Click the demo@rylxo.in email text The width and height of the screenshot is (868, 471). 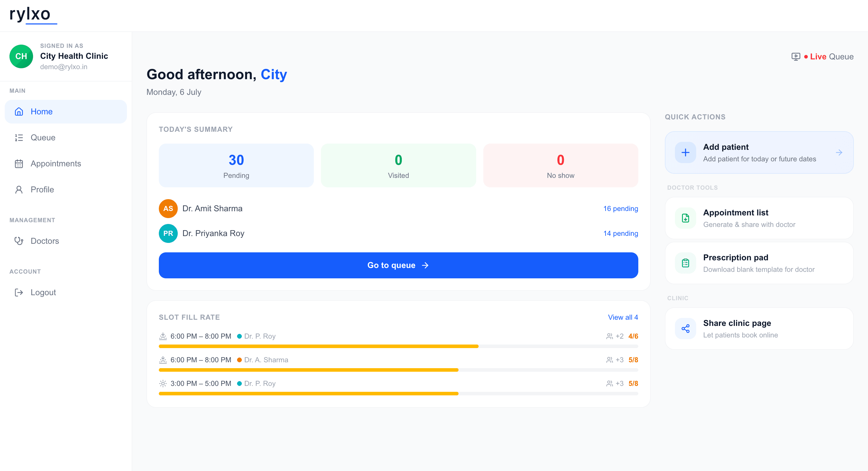pyautogui.click(x=64, y=67)
